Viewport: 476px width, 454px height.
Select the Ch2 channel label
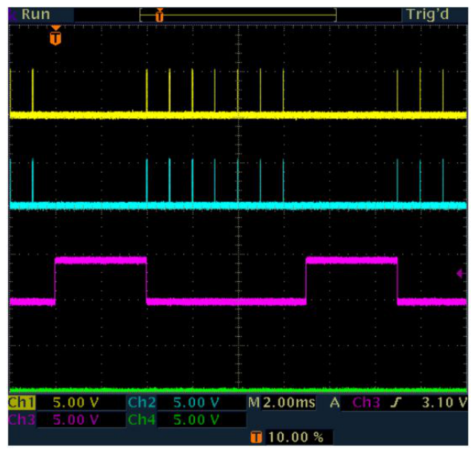pyautogui.click(x=142, y=402)
